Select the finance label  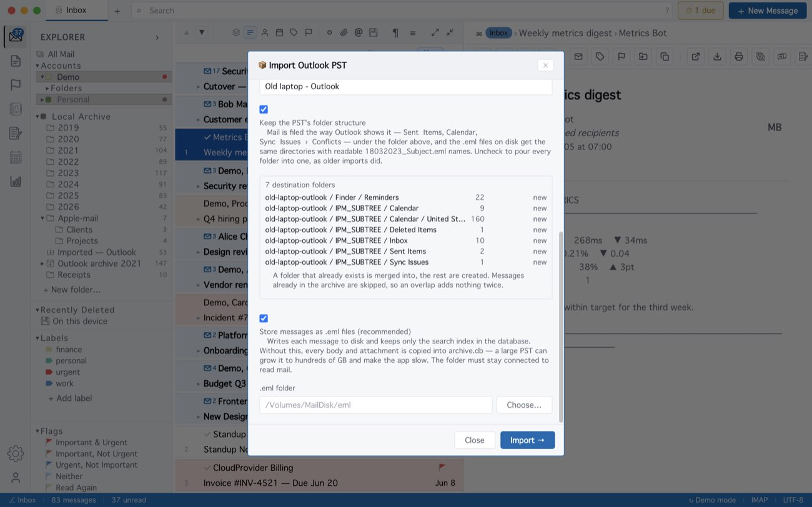(69, 350)
